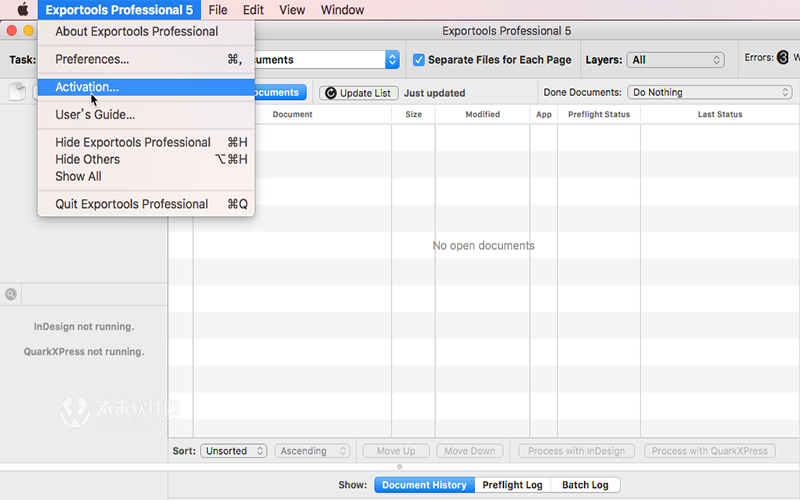Open the View menu
The image size is (800, 500).
292,10
